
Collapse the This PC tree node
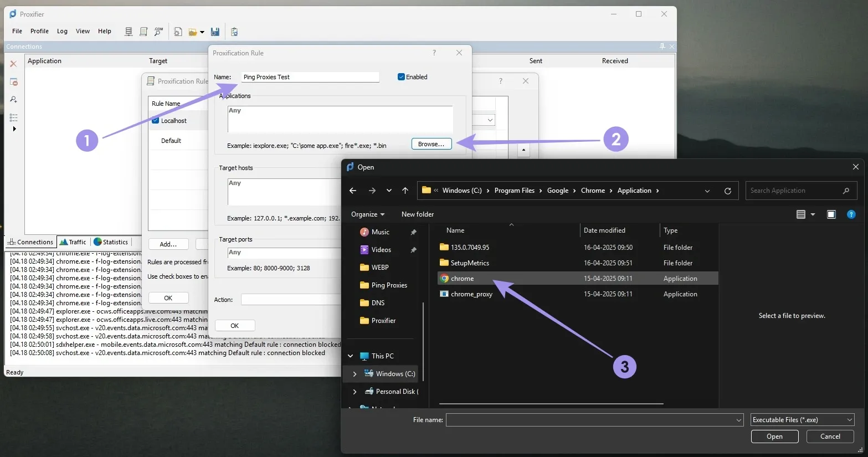(x=350, y=356)
